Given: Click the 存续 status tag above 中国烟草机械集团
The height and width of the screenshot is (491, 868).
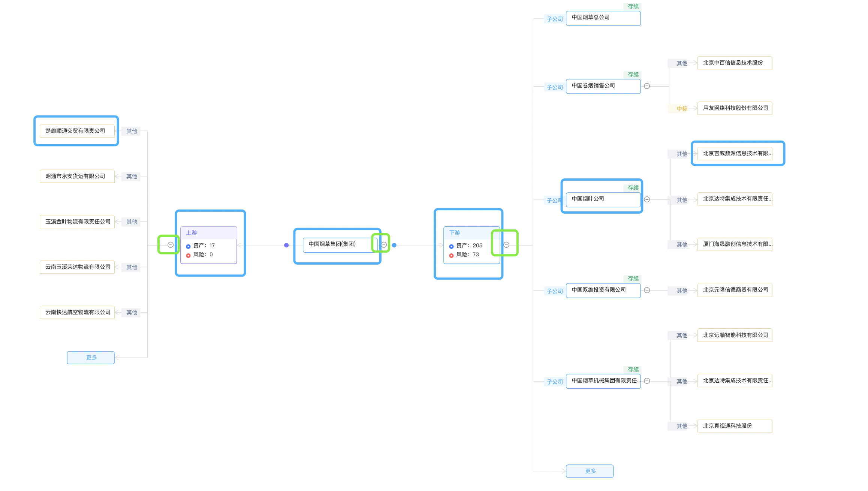Looking at the screenshot, I should click(633, 370).
